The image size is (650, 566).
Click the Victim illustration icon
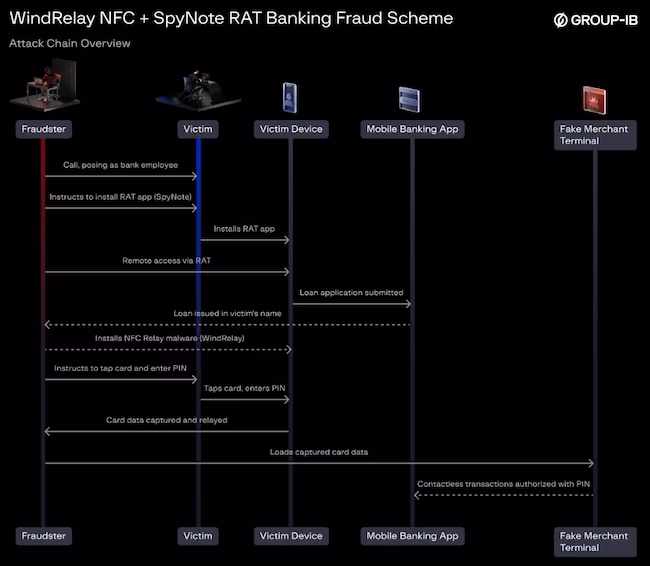[199, 90]
